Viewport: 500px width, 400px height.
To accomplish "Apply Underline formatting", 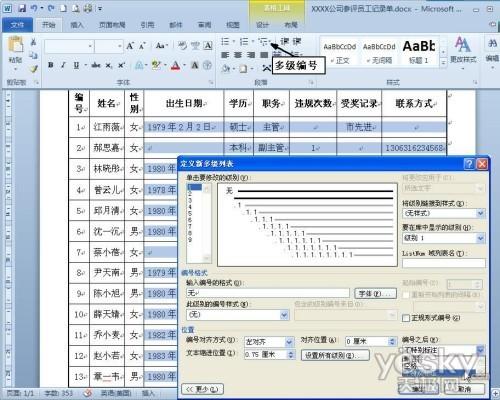I will [x=76, y=65].
